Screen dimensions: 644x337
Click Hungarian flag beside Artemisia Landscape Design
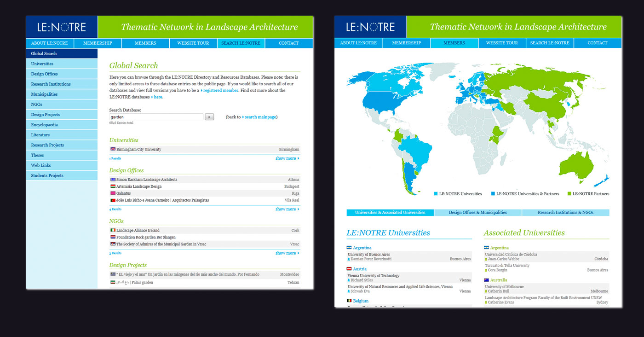point(113,186)
